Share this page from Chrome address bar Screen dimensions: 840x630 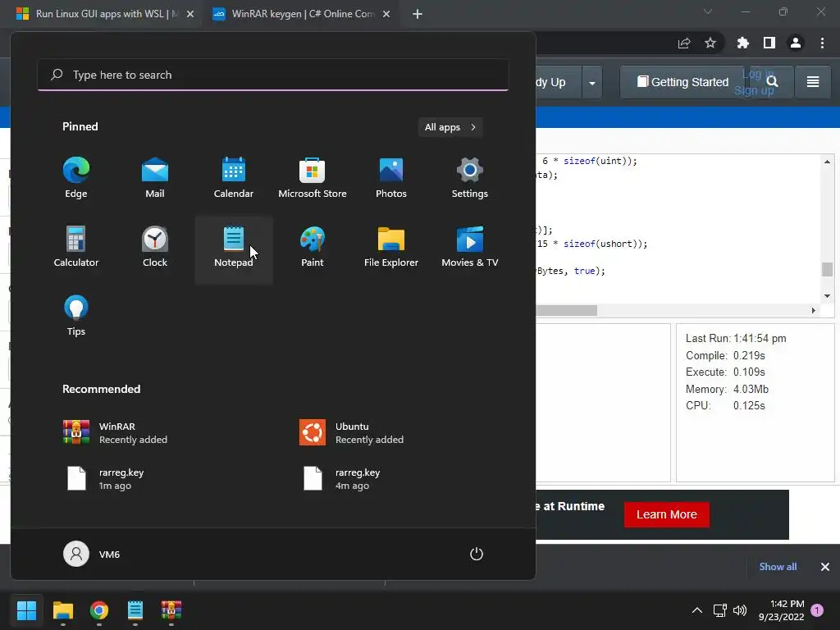[684, 43]
